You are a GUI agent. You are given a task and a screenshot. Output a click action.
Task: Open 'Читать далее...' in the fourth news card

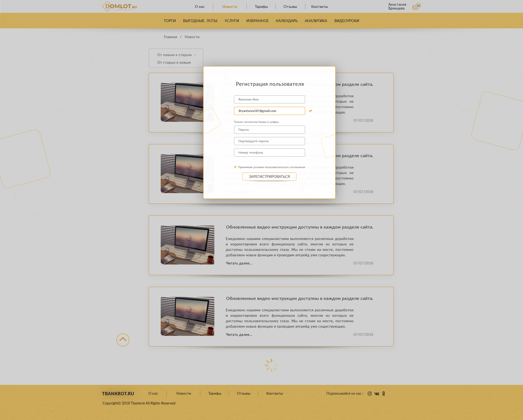click(x=239, y=334)
